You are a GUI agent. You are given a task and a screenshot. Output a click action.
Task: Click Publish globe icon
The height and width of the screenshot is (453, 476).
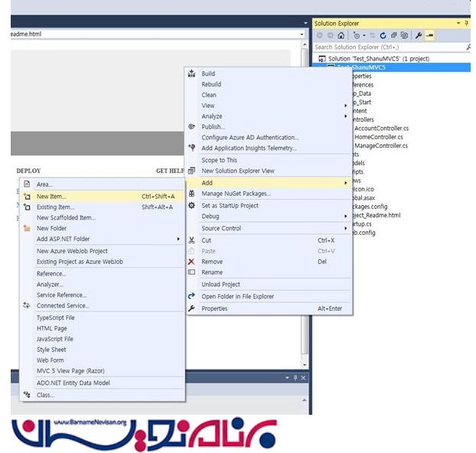(x=191, y=126)
